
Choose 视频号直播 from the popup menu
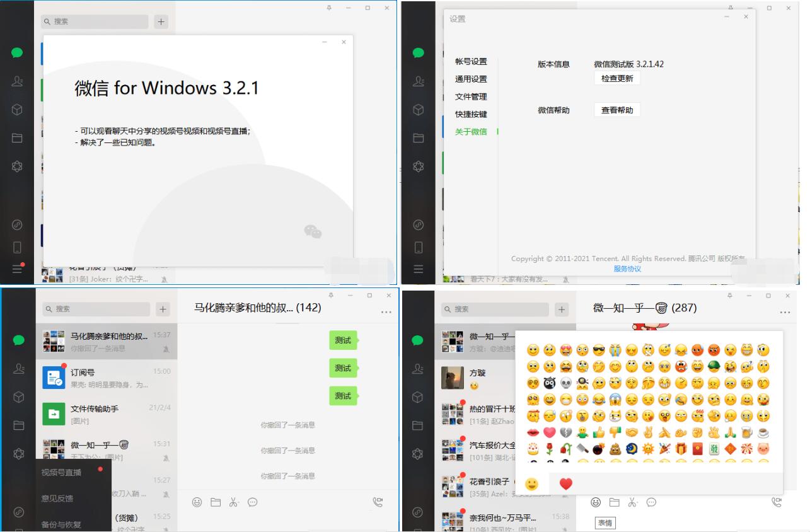point(62,472)
